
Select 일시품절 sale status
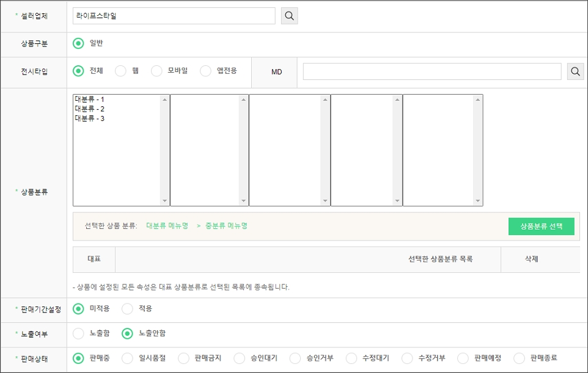[x=127, y=358]
